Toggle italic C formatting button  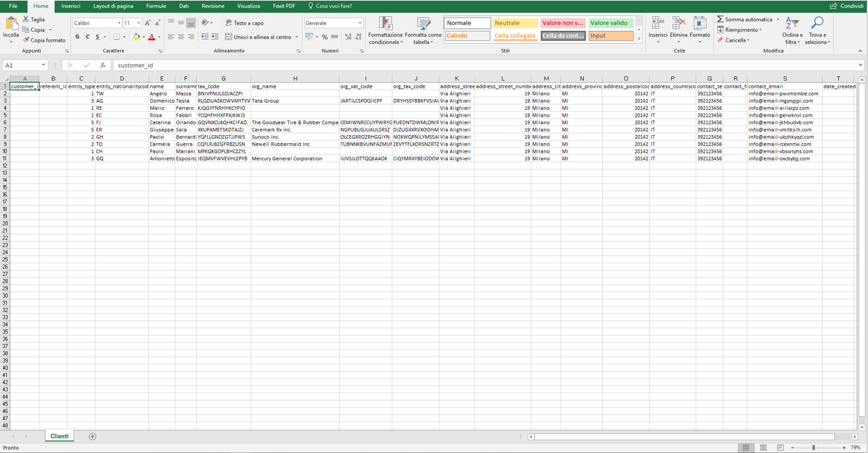[x=87, y=37]
